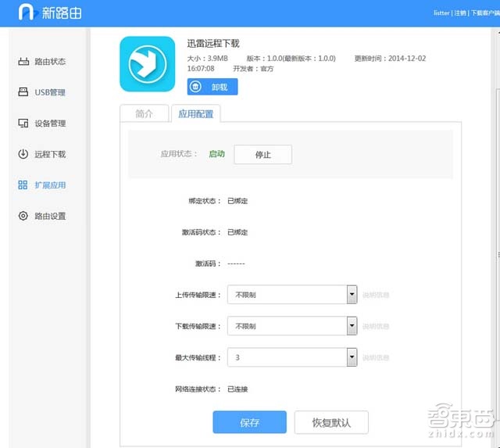Click the green 启动 status text
500x448 pixels.
217,154
